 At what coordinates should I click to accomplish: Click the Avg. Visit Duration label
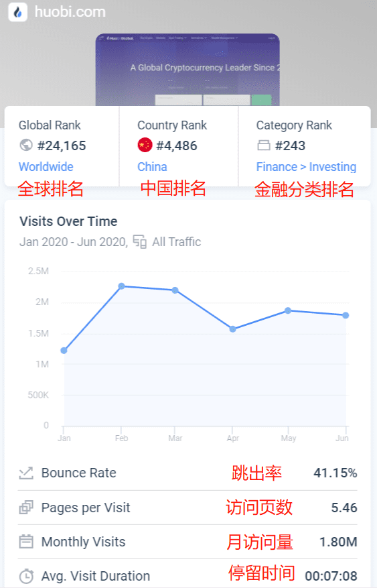[x=96, y=576]
